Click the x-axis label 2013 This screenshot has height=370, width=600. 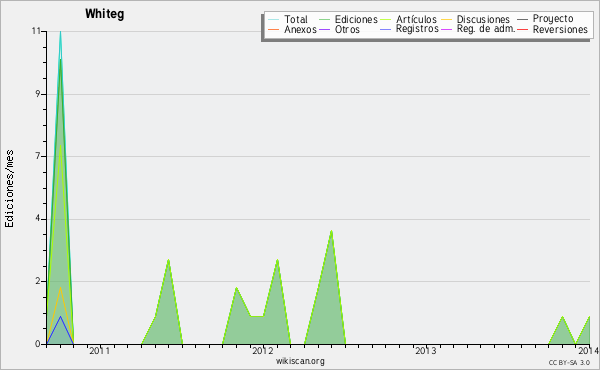click(426, 351)
